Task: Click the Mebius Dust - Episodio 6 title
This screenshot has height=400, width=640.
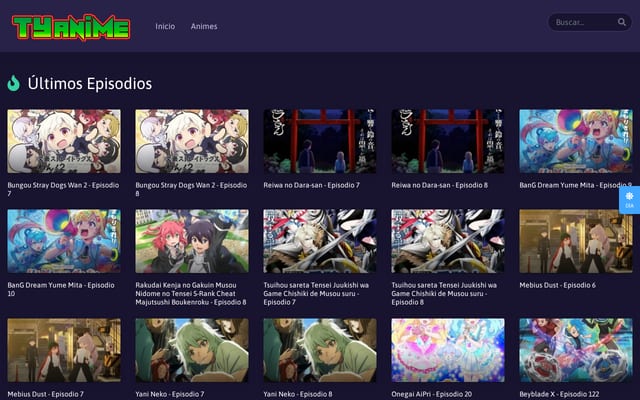Action: click(x=558, y=285)
